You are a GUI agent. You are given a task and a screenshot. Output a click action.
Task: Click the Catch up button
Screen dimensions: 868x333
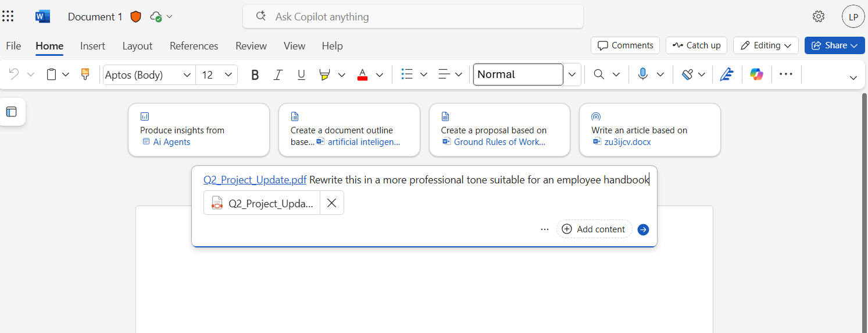[x=696, y=45]
